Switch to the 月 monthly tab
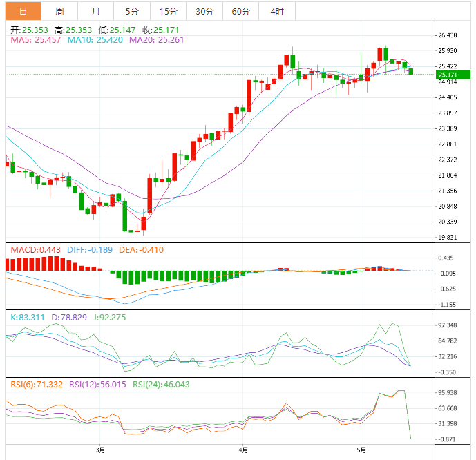The height and width of the screenshot is (460, 476). [x=95, y=11]
